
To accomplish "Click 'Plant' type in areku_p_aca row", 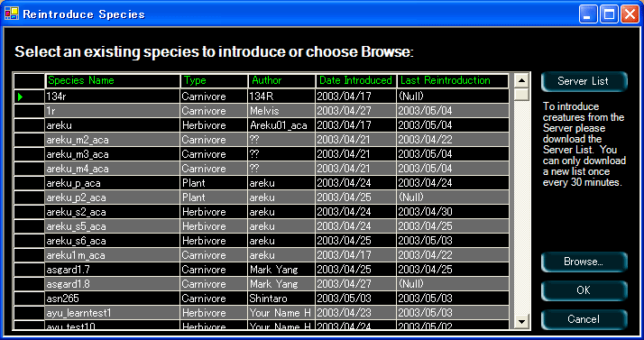I will click(214, 183).
